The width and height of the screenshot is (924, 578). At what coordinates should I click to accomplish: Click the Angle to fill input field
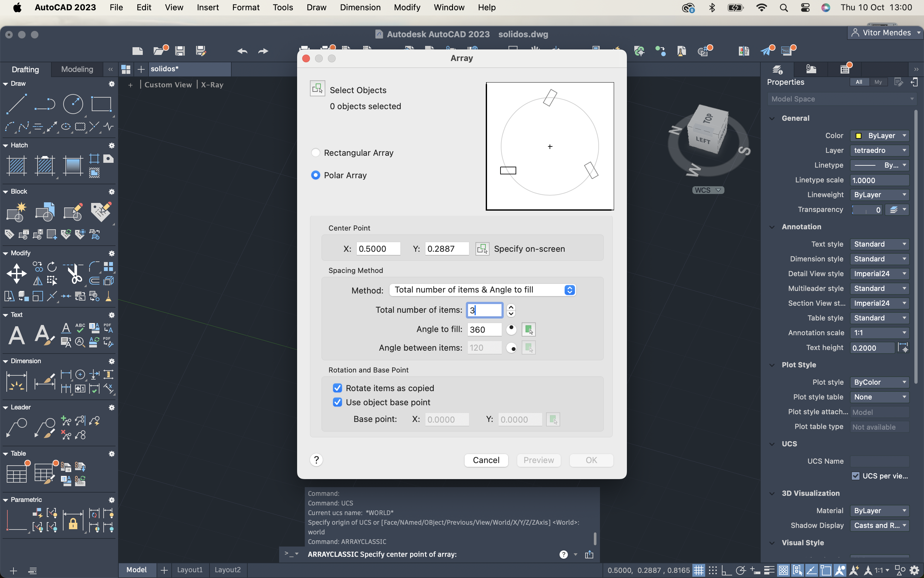(x=484, y=329)
